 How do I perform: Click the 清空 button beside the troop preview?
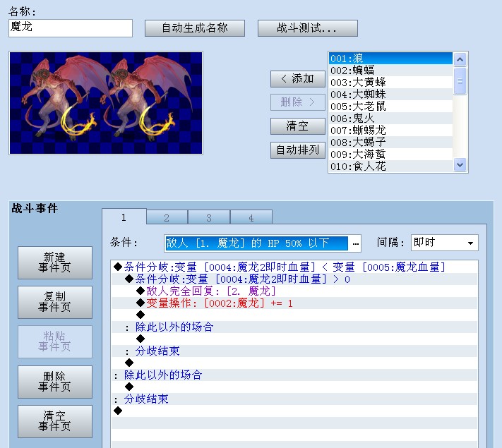[x=298, y=126]
